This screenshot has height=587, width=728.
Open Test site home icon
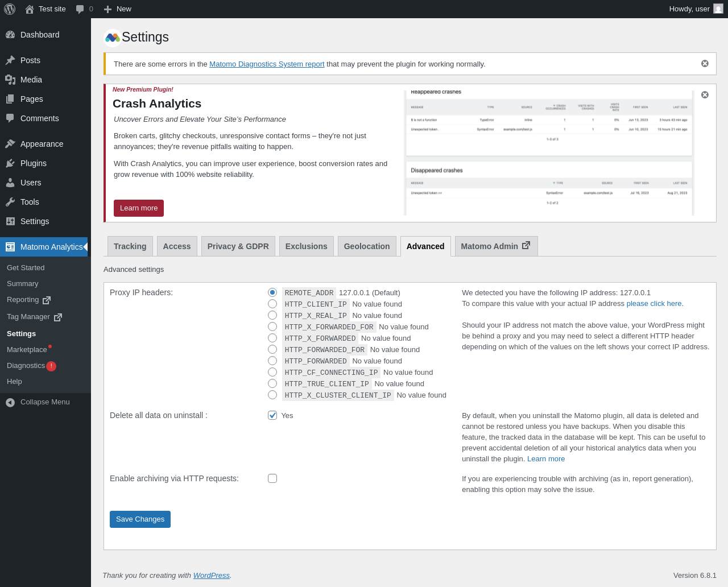30,9
